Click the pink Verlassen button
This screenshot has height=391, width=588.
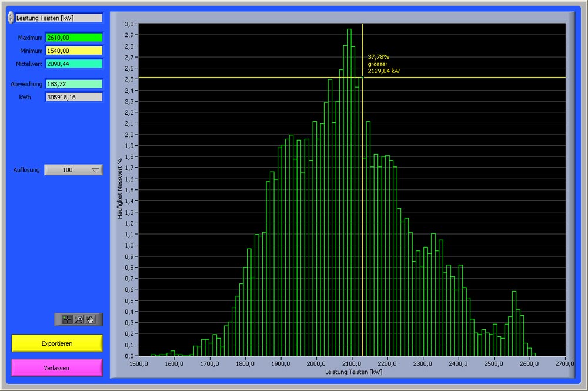click(57, 368)
